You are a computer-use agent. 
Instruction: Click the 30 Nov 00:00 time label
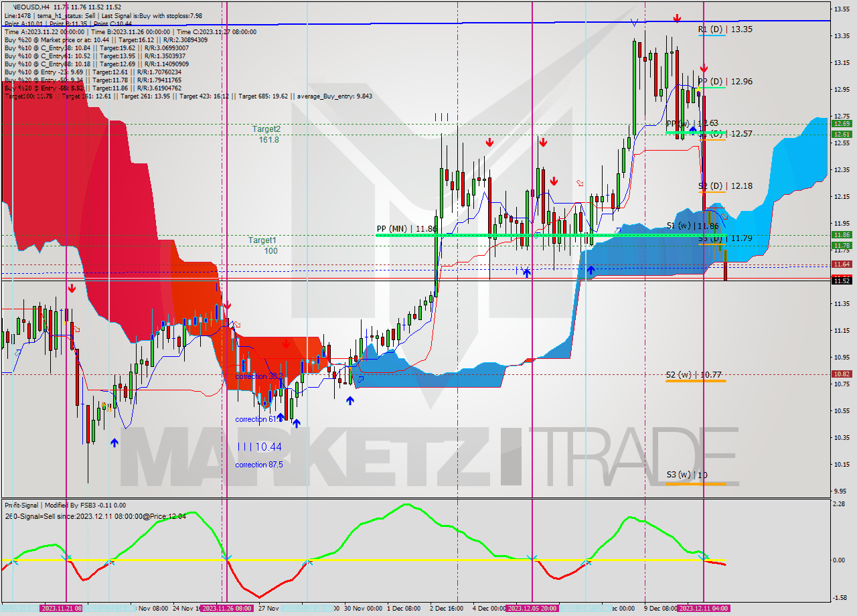pyautogui.click(x=363, y=609)
